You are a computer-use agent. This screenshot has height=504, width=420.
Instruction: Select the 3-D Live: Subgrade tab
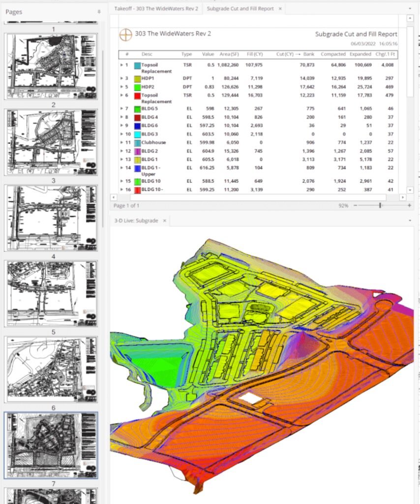click(136, 221)
